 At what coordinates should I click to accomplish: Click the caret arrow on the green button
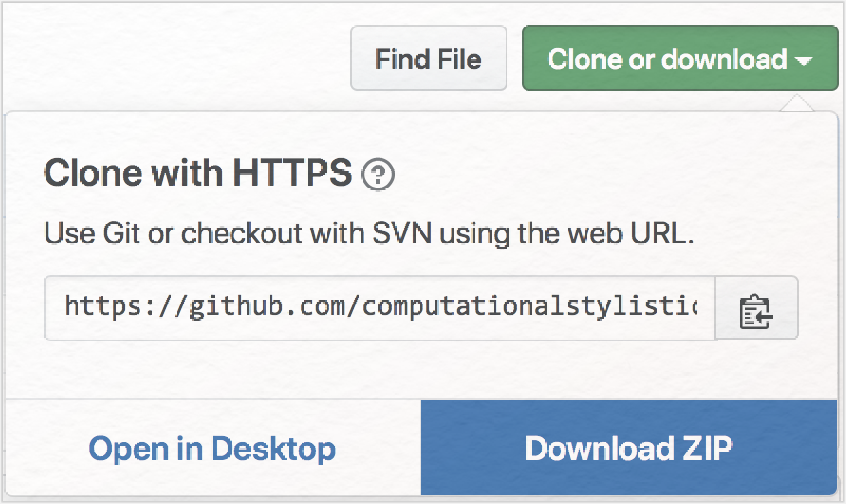pyautogui.click(x=804, y=61)
